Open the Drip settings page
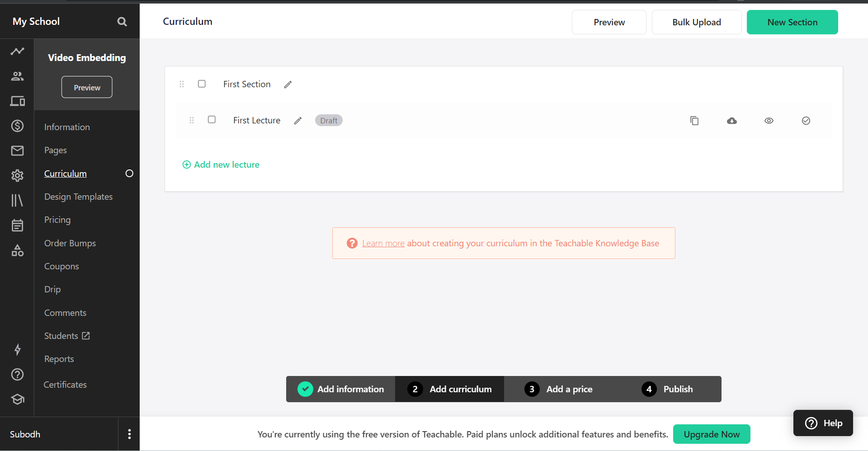 pos(52,289)
